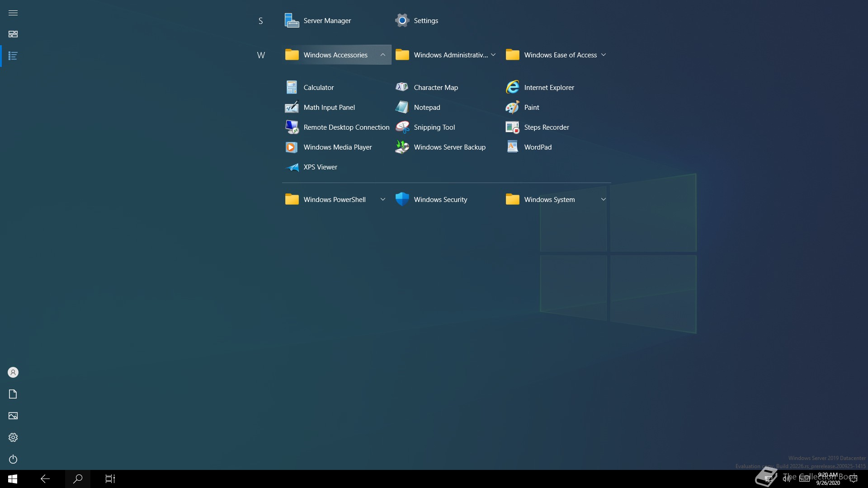Launch Notepad

447,107
